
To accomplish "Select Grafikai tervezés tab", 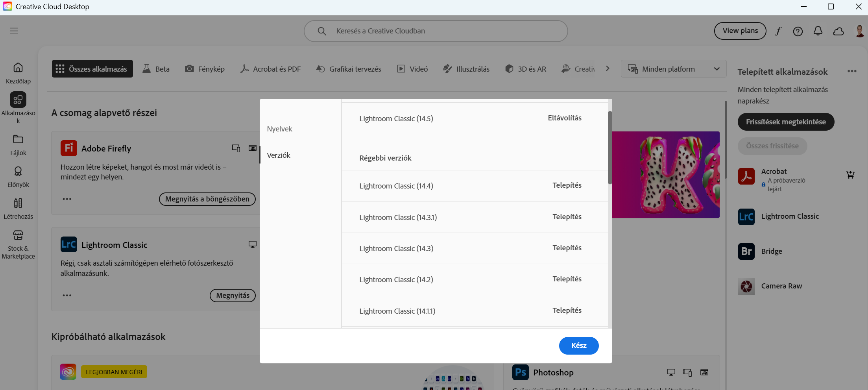I will coord(349,69).
